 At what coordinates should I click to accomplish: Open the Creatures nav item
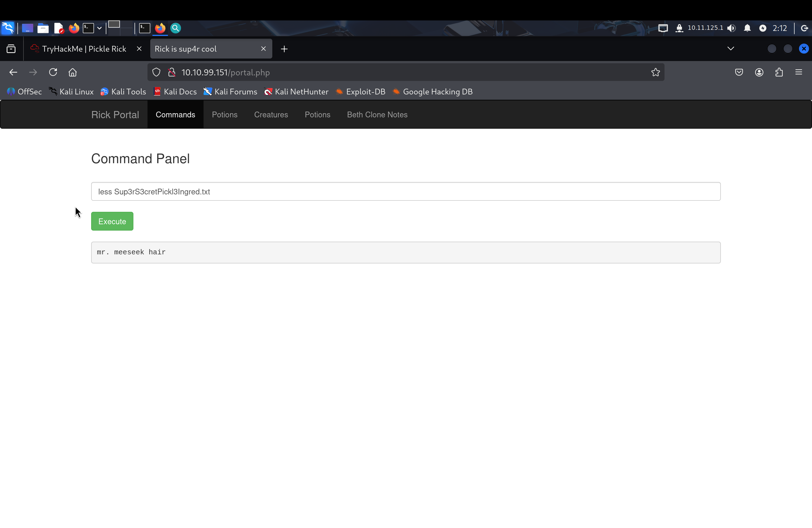[x=271, y=115]
